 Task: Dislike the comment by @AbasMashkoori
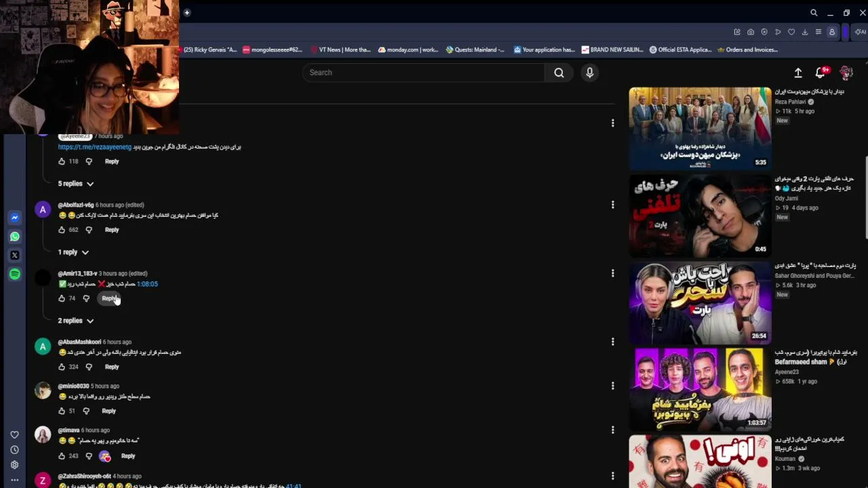[x=89, y=367]
